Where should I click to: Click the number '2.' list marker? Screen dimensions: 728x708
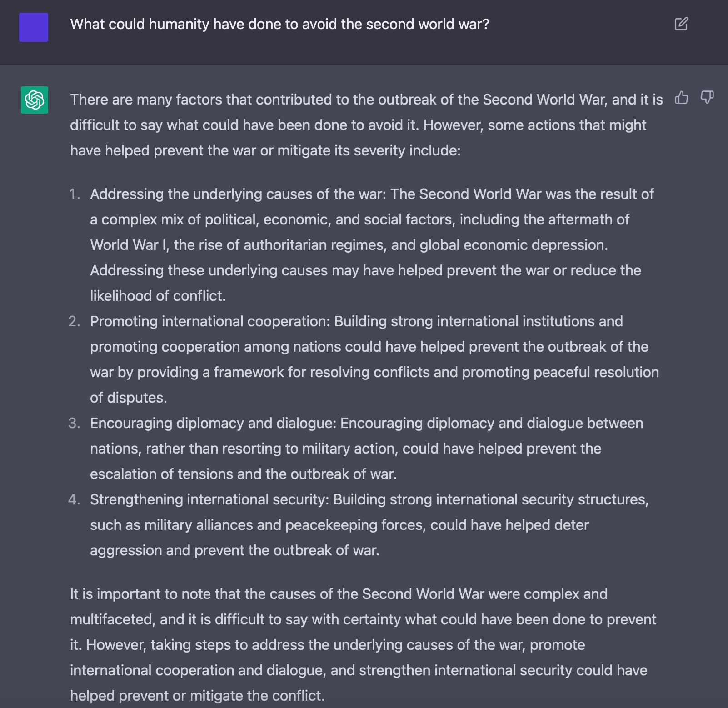(75, 321)
